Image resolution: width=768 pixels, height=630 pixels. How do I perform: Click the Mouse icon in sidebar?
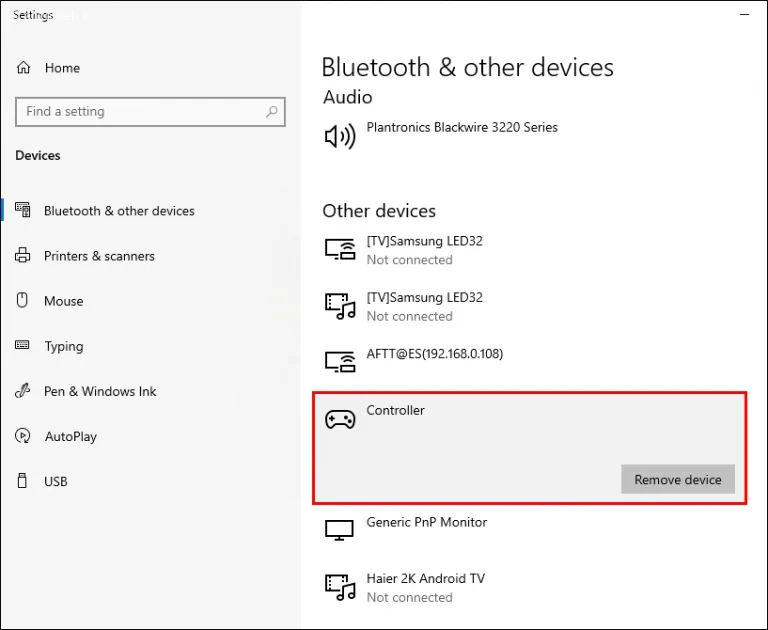coord(22,301)
